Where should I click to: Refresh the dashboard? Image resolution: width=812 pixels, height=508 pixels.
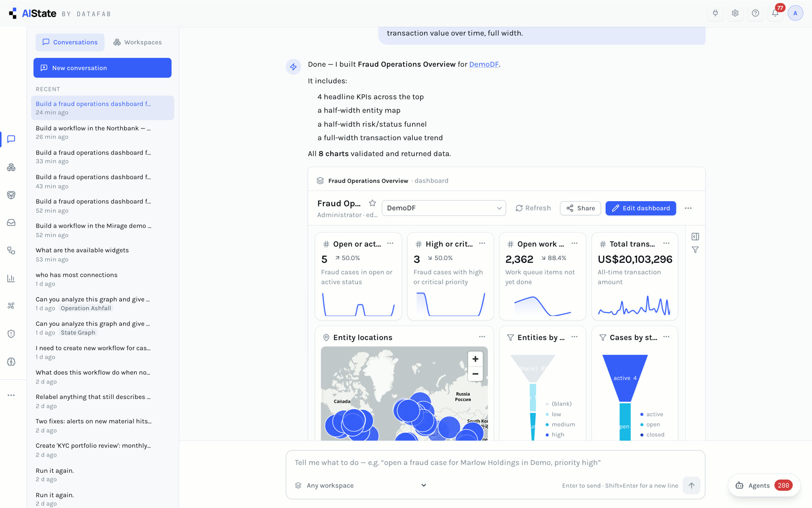point(533,208)
